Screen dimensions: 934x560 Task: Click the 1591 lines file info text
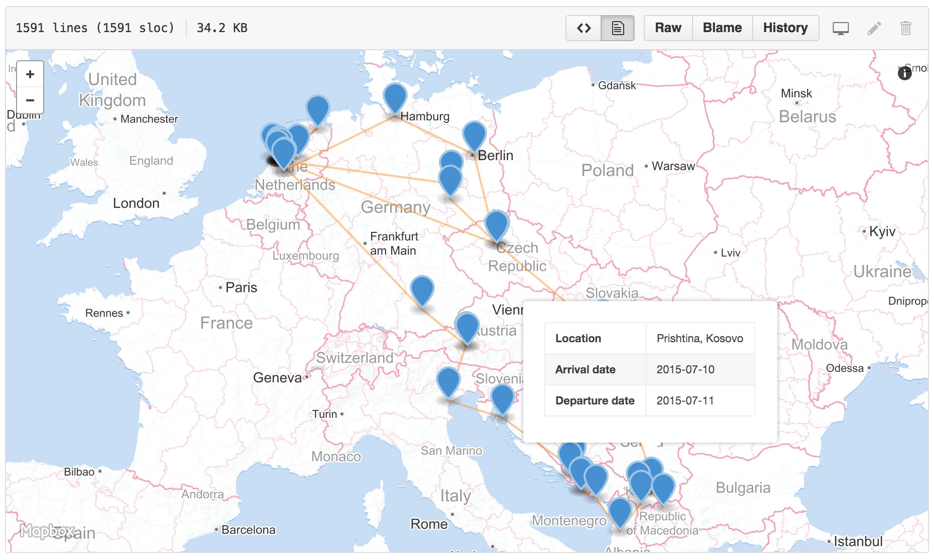click(x=95, y=28)
